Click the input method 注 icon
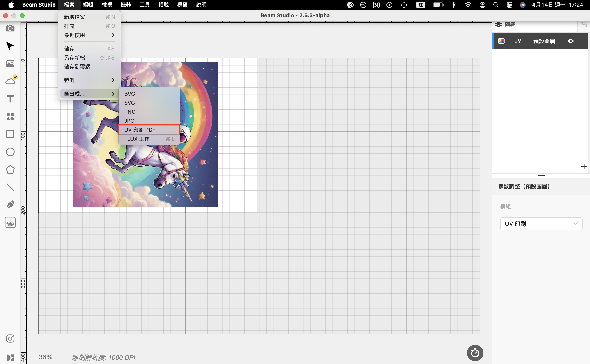 click(421, 5)
